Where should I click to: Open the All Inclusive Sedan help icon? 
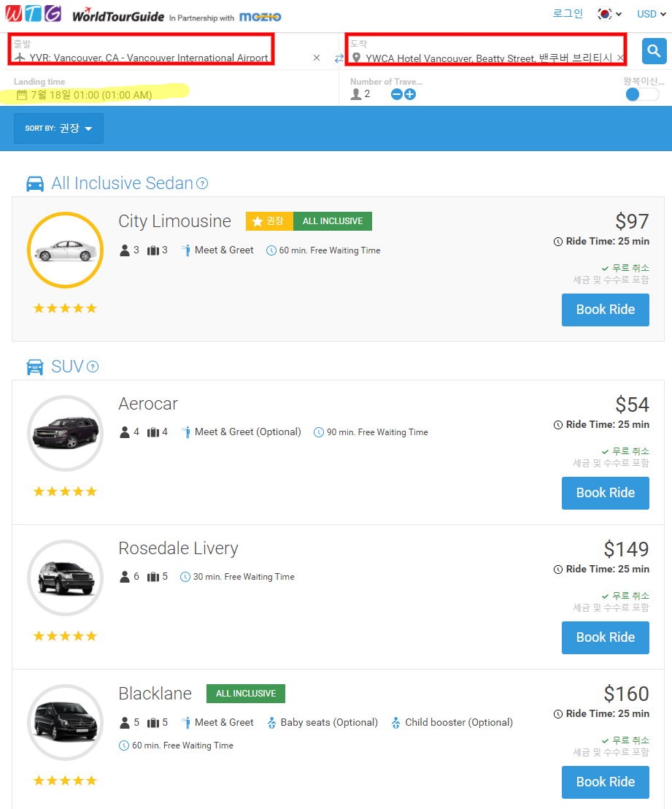coord(203,184)
